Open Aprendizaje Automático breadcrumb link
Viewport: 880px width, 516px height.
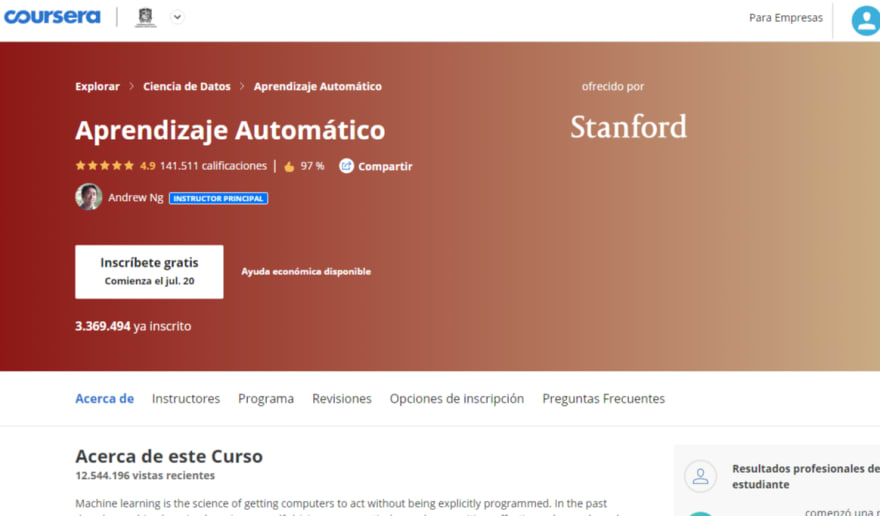tap(318, 86)
